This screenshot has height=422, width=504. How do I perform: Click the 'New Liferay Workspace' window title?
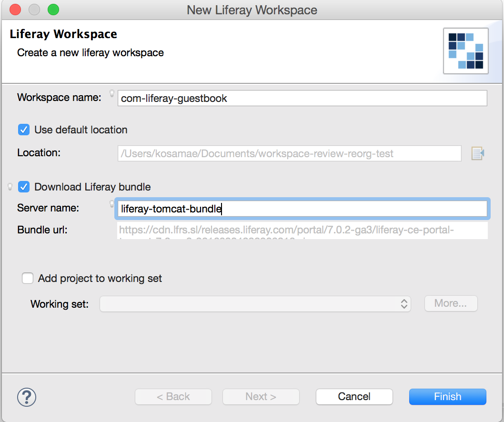pos(252,10)
